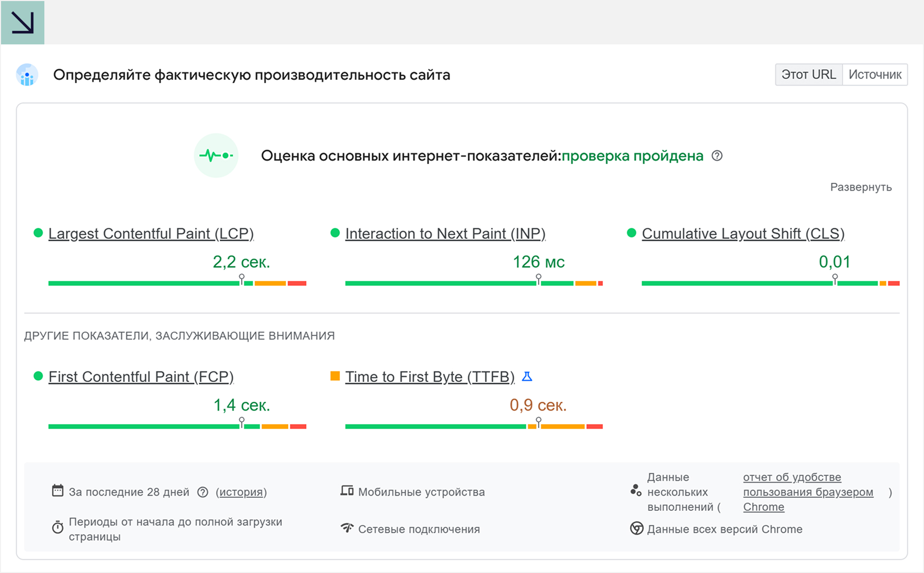
Task: Click the calendar icon for collection period
Action: [x=57, y=491]
